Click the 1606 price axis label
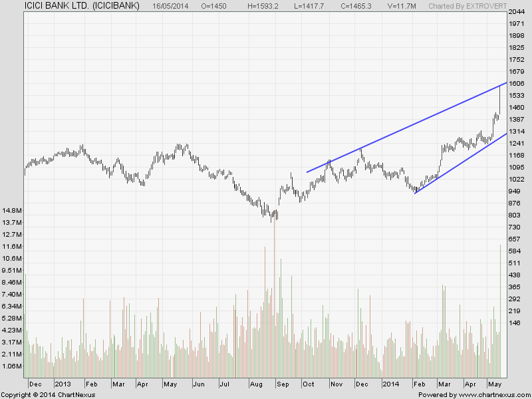 [517, 84]
